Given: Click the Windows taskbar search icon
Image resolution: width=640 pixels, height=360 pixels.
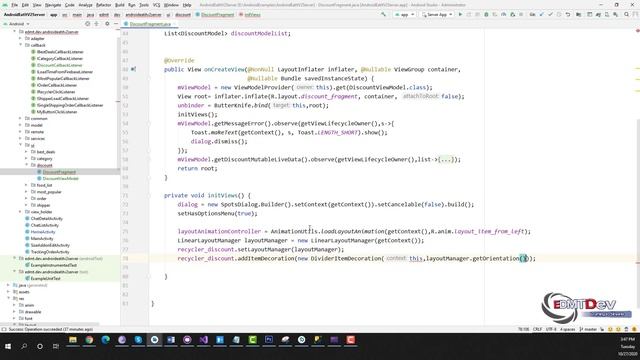Looking at the screenshot, I should (x=24, y=346).
